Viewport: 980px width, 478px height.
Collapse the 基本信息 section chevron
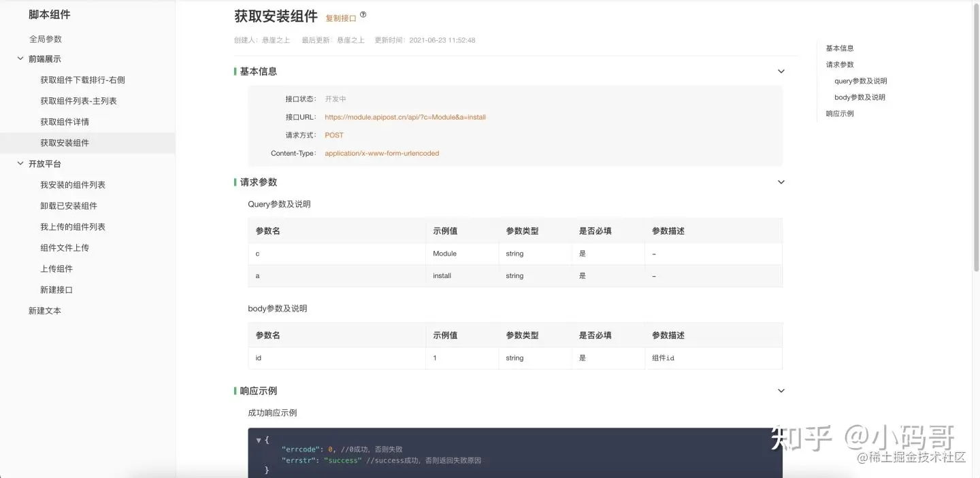click(781, 71)
